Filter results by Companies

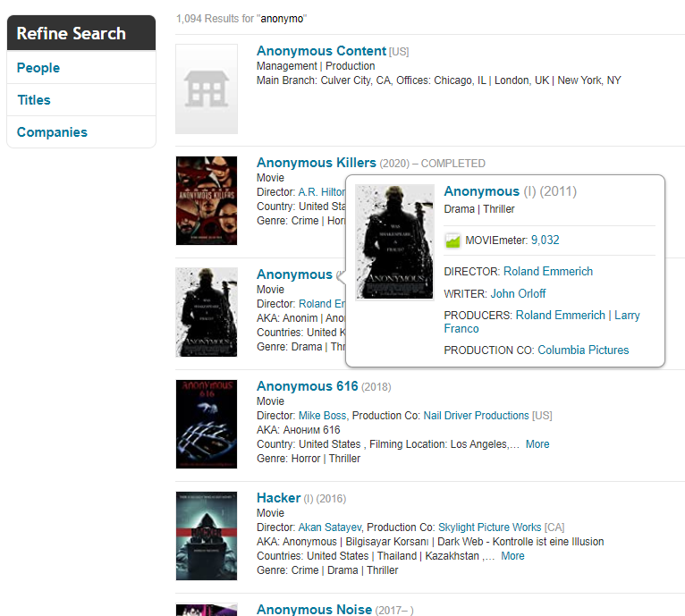tap(52, 132)
